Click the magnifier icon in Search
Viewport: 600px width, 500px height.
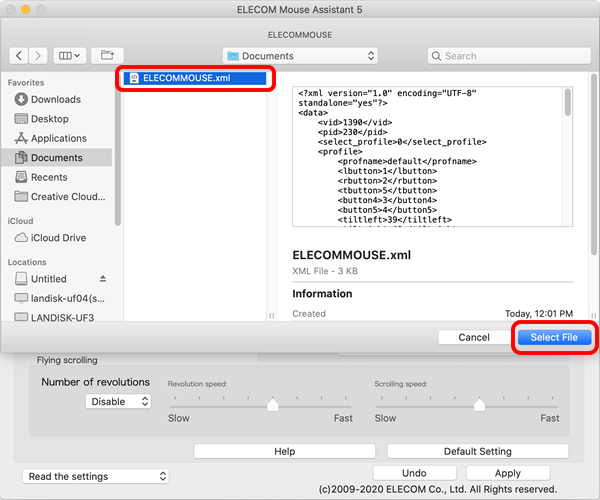436,56
